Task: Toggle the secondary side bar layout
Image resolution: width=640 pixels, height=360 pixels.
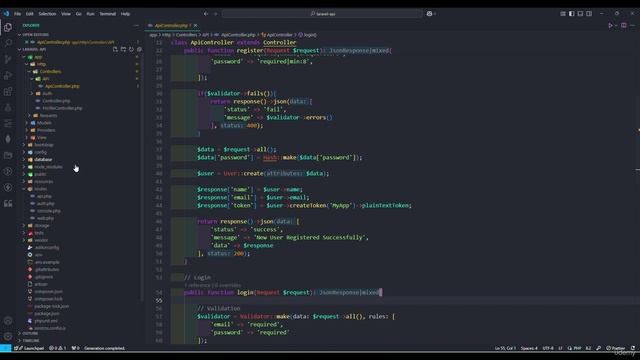Action: tap(589, 13)
